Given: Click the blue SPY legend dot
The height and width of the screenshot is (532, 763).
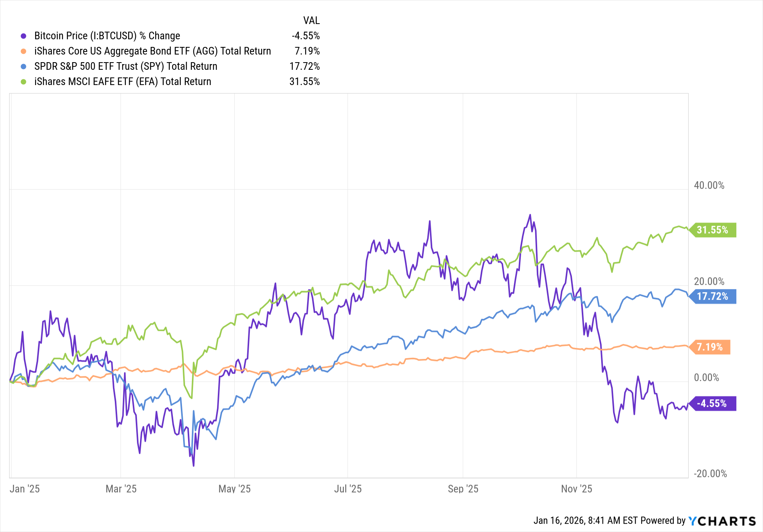Looking at the screenshot, I should coord(24,66).
